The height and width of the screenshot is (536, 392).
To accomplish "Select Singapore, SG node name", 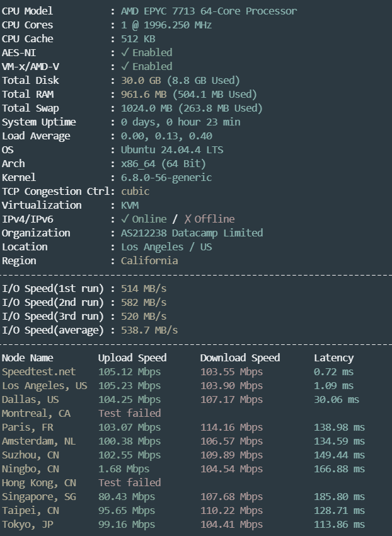I will 38,497.
